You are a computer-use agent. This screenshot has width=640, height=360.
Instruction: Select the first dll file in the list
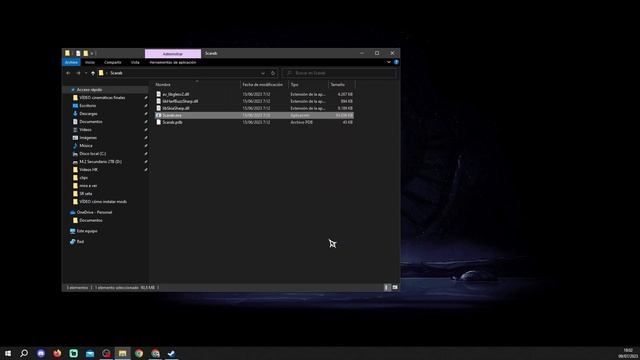pyautogui.click(x=254, y=94)
